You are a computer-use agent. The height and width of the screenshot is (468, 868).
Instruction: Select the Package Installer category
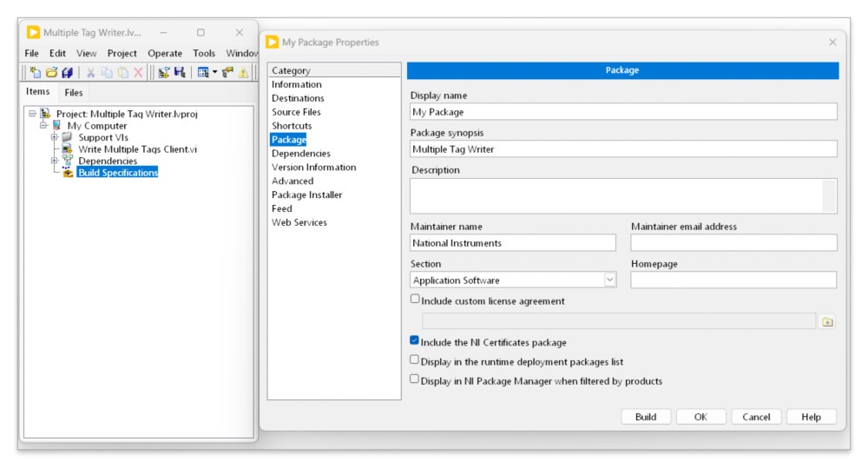[x=306, y=195]
